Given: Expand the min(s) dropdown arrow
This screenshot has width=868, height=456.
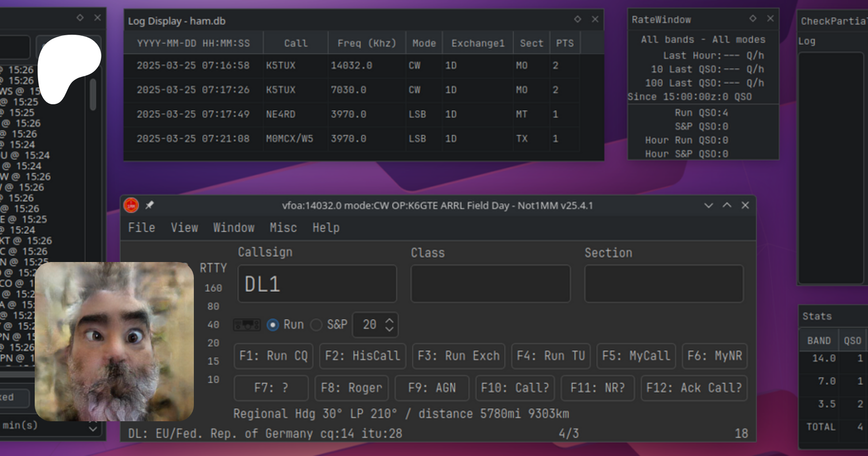Looking at the screenshot, I should pyautogui.click(x=93, y=427).
